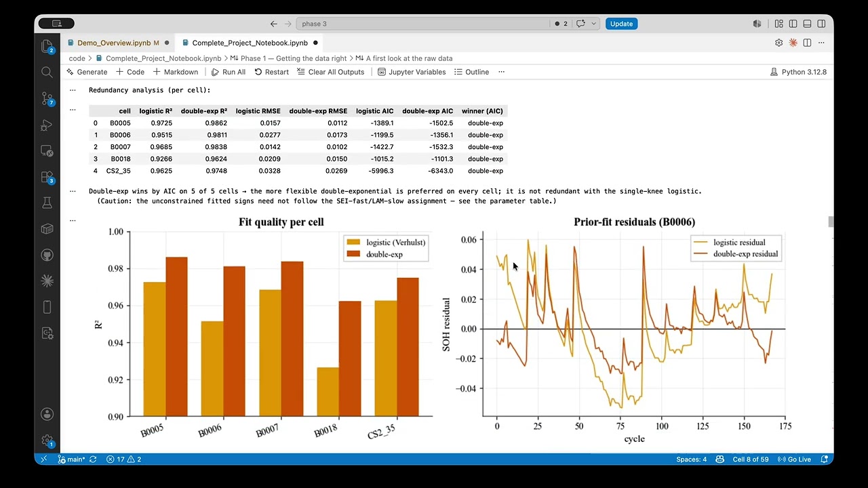868x488 pixels.
Task: Click the 'phase 3' command center search box
Action: (x=422, y=24)
